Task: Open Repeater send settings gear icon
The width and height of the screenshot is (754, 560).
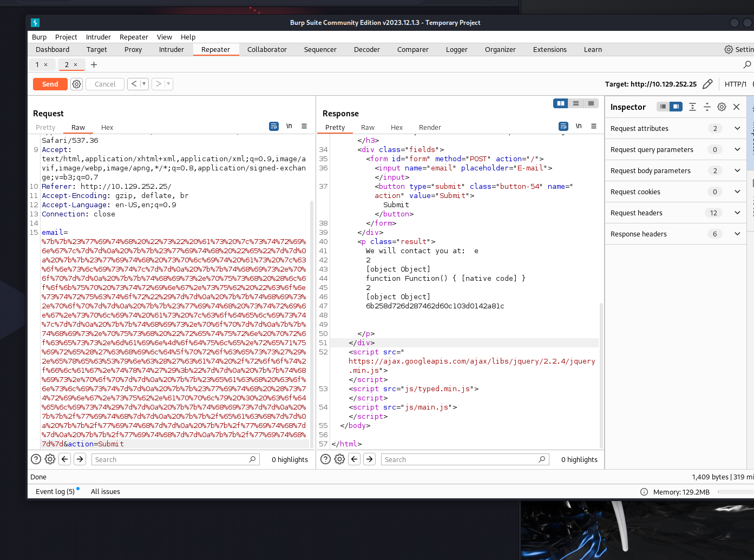Action: (77, 84)
